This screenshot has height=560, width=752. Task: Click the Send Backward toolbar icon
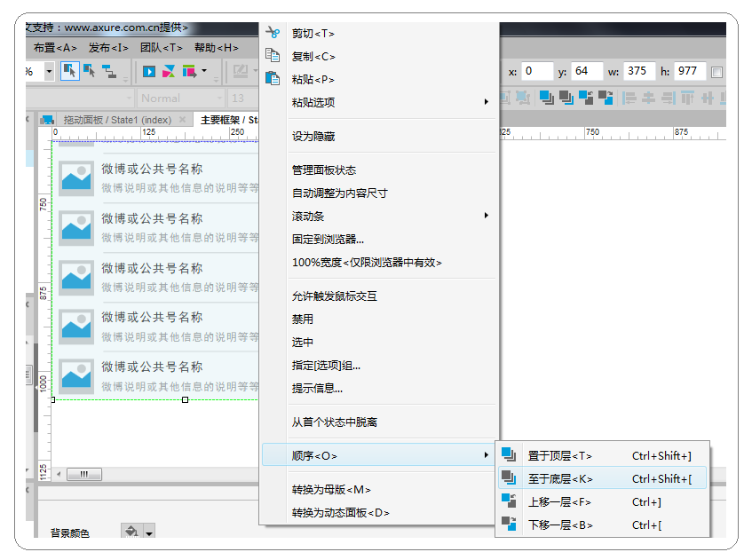pos(606,98)
